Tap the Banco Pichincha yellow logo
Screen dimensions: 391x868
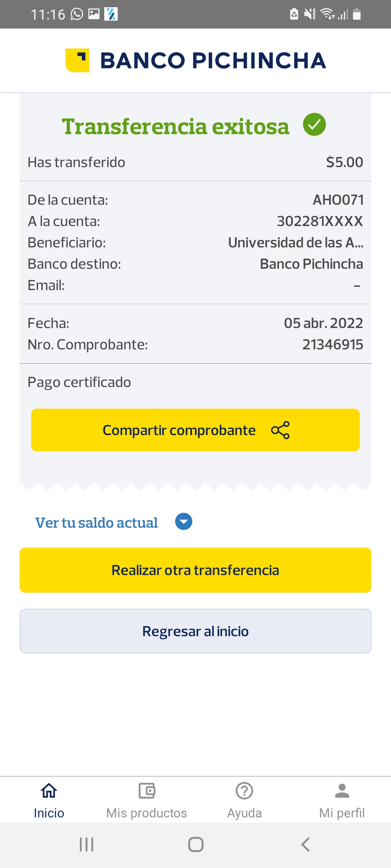click(x=77, y=60)
